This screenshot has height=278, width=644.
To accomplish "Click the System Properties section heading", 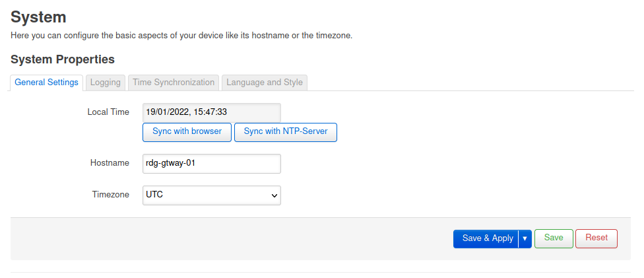I will pyautogui.click(x=63, y=59).
